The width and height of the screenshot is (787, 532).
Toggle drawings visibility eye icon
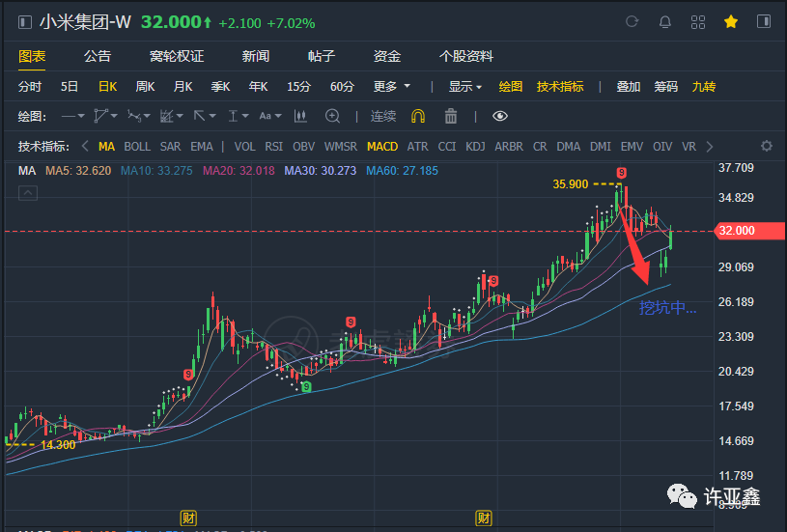coord(500,117)
